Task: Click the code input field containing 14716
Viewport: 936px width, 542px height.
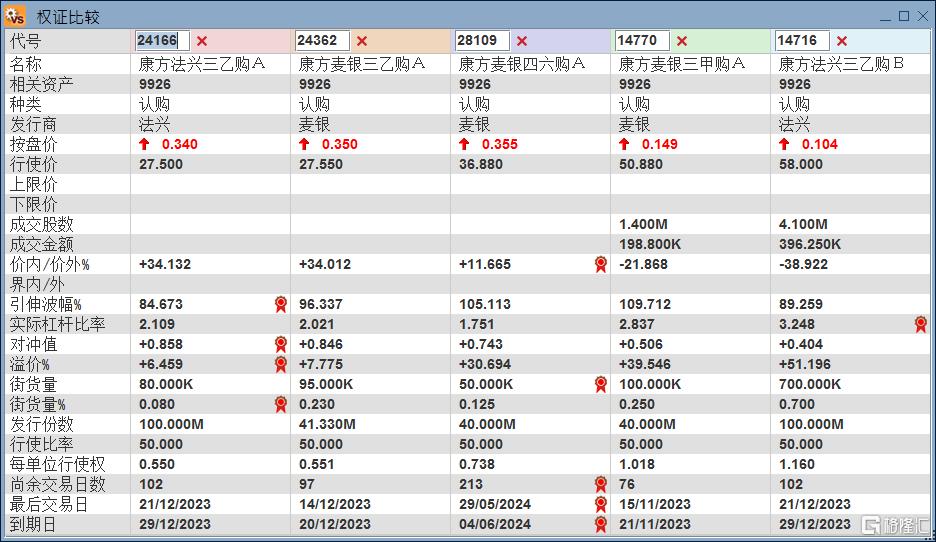Action: coord(802,41)
